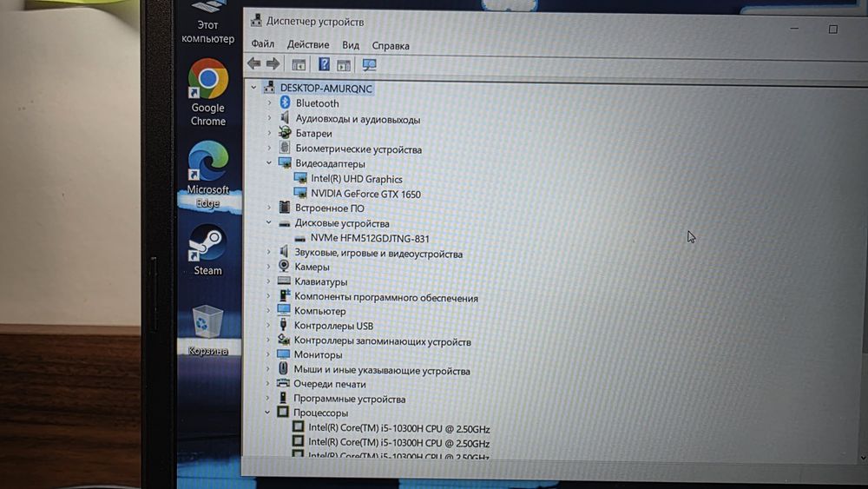Click the Процессоры chip icon

point(283,412)
